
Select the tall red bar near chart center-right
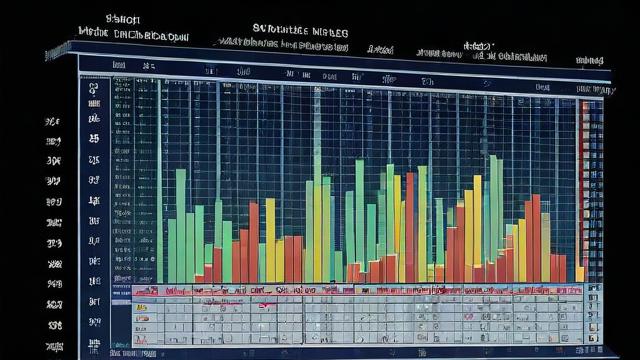click(x=410, y=227)
